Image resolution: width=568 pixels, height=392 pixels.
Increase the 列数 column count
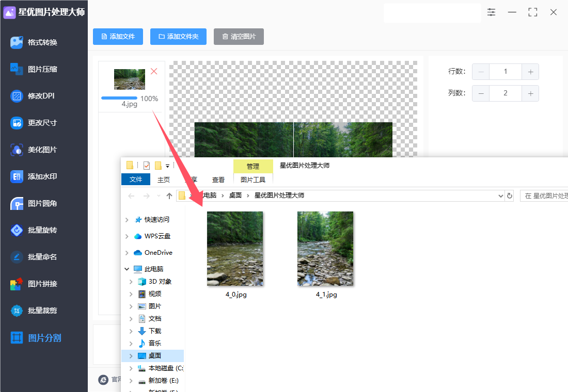(x=530, y=93)
